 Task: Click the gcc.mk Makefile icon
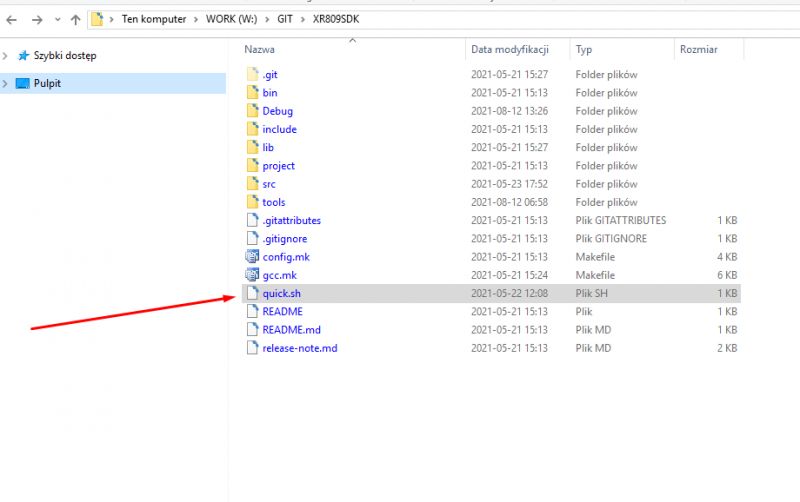click(x=252, y=274)
